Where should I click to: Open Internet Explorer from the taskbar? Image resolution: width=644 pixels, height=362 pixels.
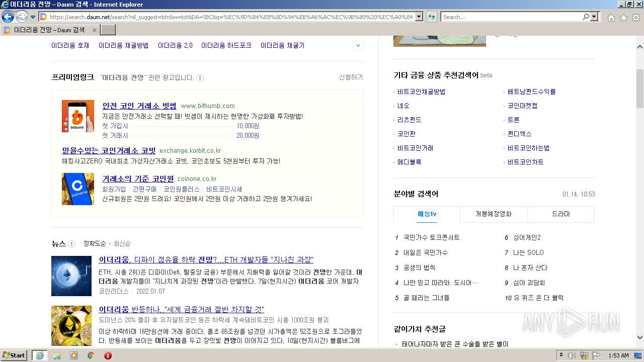click(x=39, y=355)
